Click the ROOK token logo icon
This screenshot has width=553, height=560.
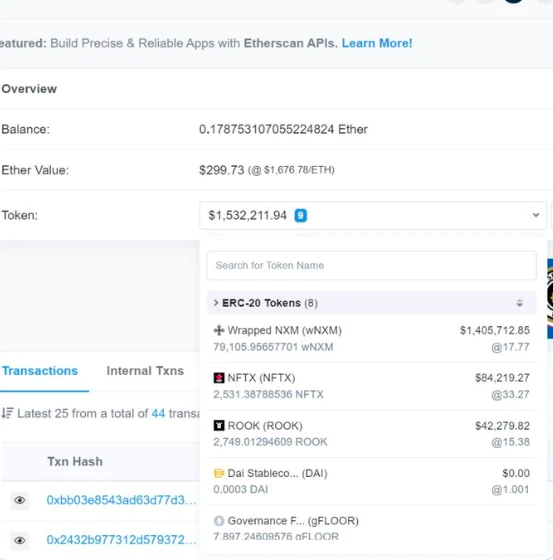click(219, 425)
